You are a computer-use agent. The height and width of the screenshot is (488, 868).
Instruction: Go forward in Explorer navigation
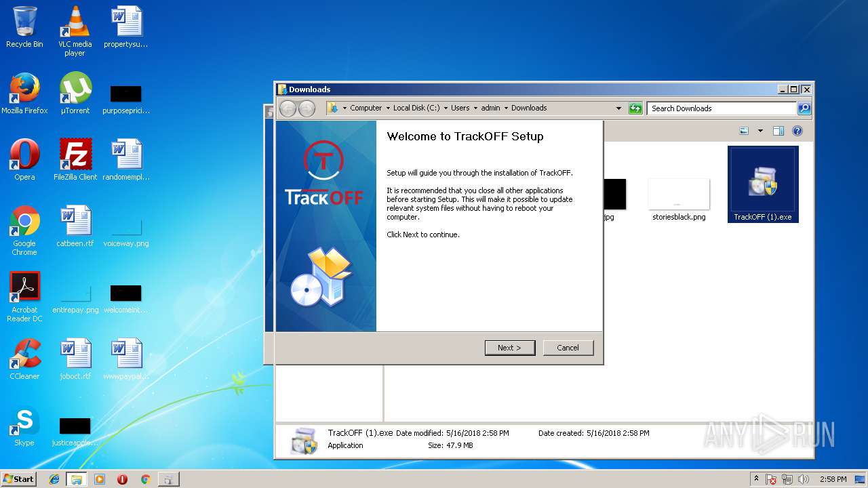tap(307, 108)
